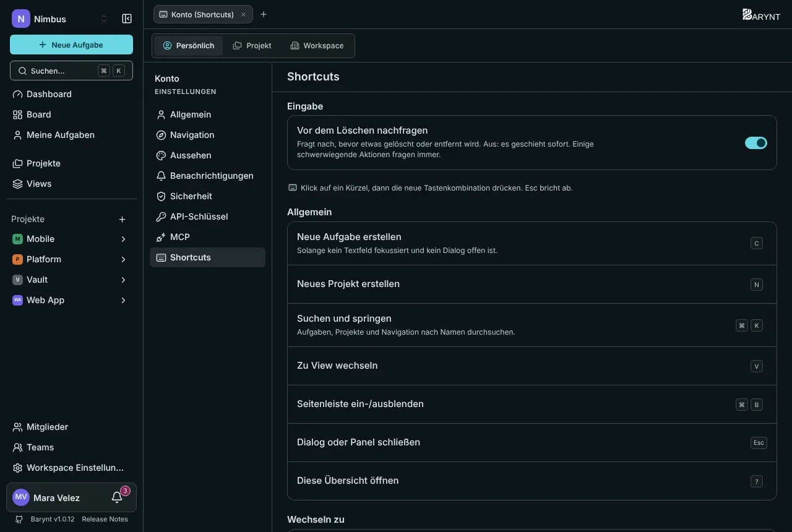Click the Mobile project icon
Viewport: 792px width, 532px height.
[17, 239]
